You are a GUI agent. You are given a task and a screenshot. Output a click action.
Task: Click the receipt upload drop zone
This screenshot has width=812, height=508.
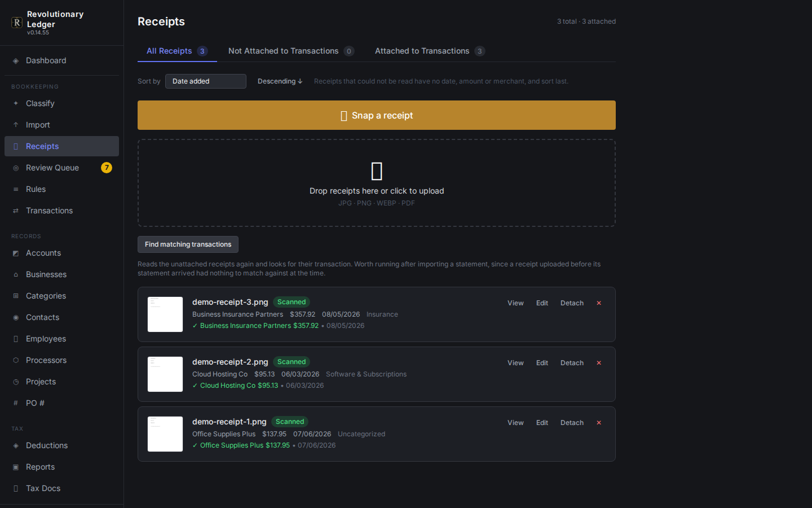tap(377, 183)
